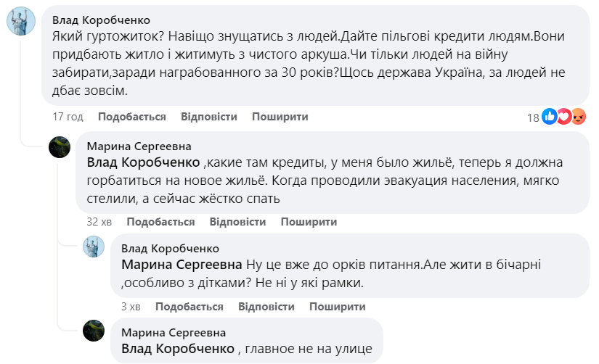
Task: Open the 17 год timestamp link
Action: click(x=68, y=117)
